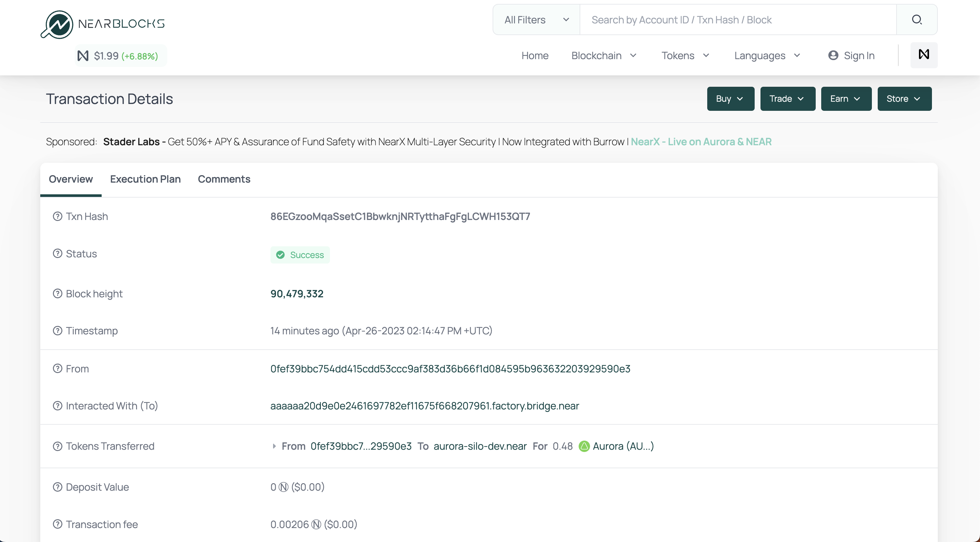Click the help icon next to Timestamp

pyautogui.click(x=57, y=330)
